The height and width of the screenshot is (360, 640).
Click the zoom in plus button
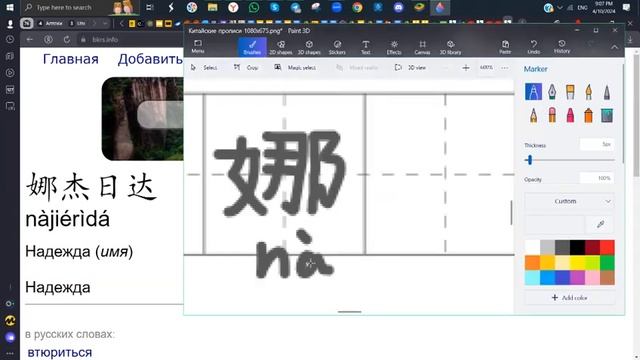tap(466, 68)
